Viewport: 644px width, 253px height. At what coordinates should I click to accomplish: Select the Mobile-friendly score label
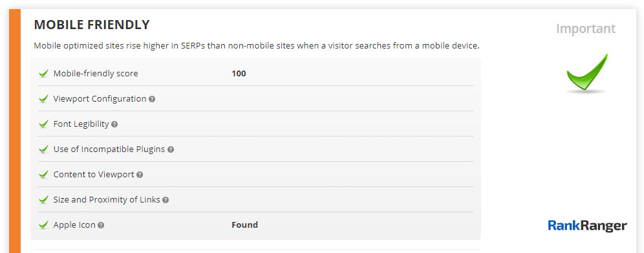coord(96,74)
